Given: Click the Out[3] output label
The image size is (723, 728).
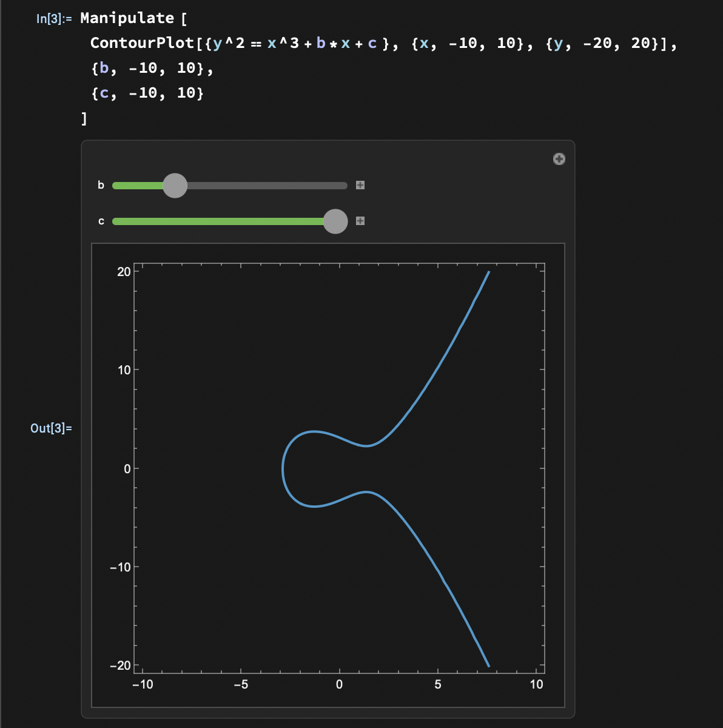Looking at the screenshot, I should [x=52, y=428].
